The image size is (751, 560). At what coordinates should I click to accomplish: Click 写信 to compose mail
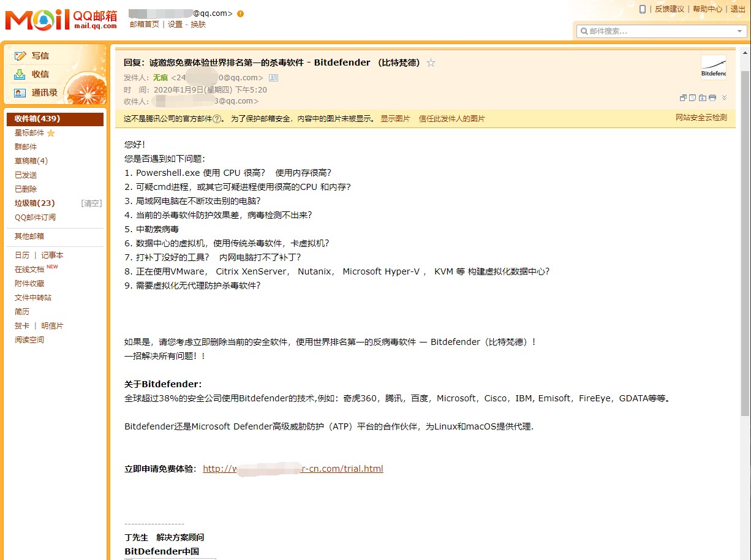(x=40, y=56)
